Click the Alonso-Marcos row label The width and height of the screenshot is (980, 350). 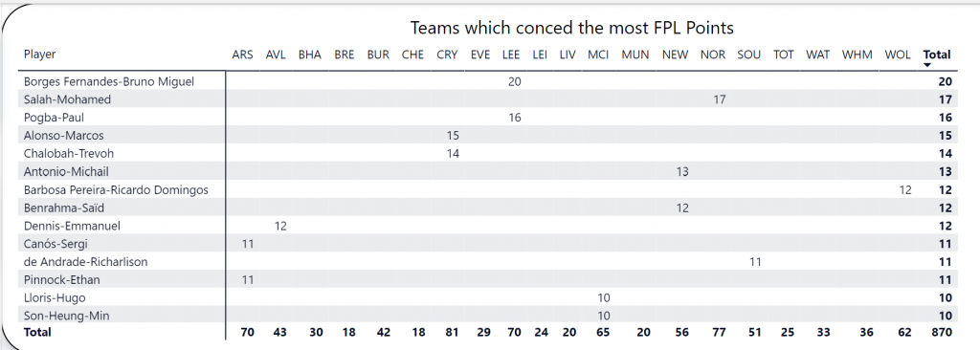coord(64,136)
